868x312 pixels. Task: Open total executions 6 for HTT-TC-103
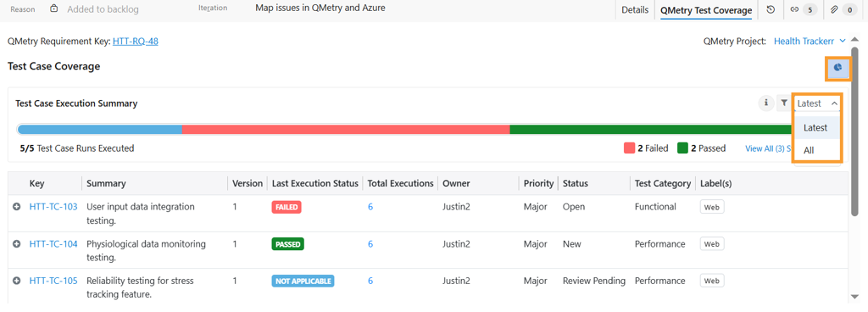pos(370,206)
